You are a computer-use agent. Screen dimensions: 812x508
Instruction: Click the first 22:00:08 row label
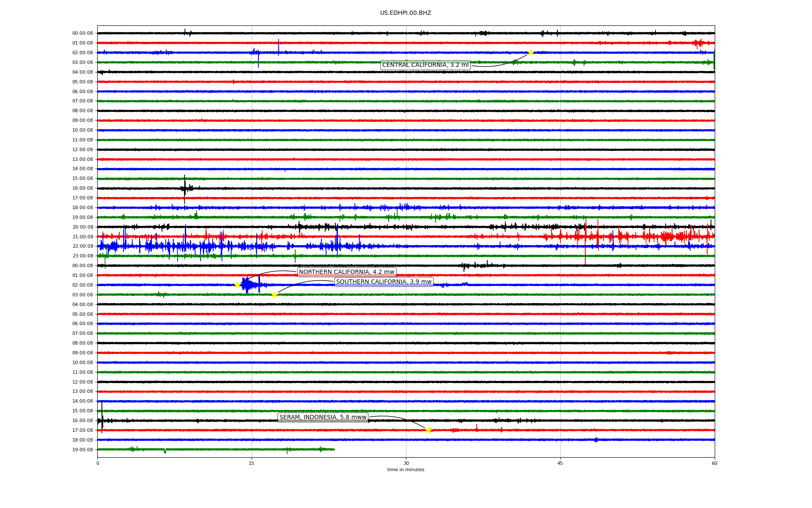pos(82,246)
